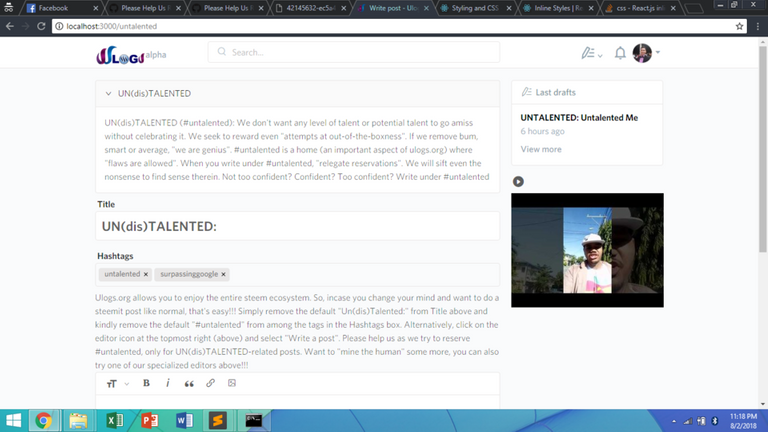Screen dimensions: 768x432
Task: Remove the surpassinggoogle hashtag
Action: (x=224, y=274)
